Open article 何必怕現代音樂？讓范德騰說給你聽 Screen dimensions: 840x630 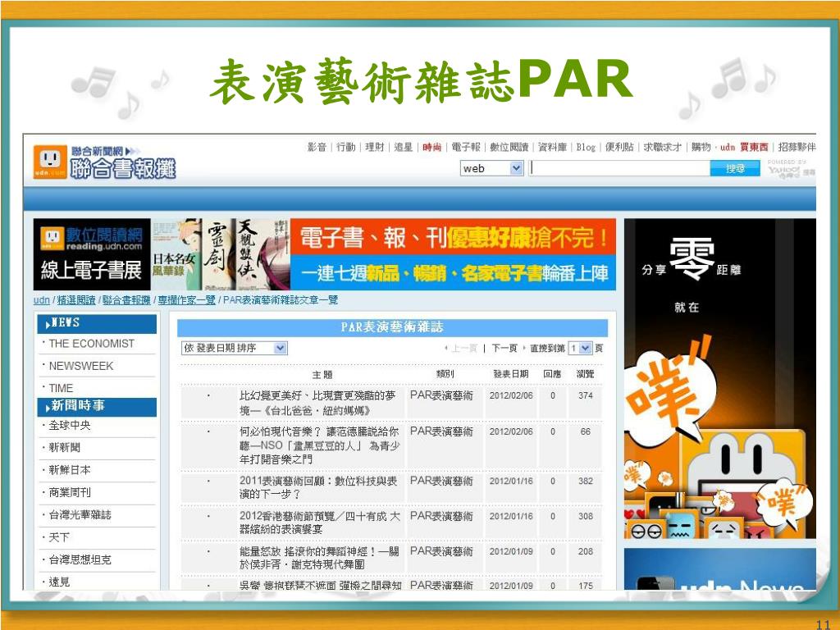click(x=319, y=445)
